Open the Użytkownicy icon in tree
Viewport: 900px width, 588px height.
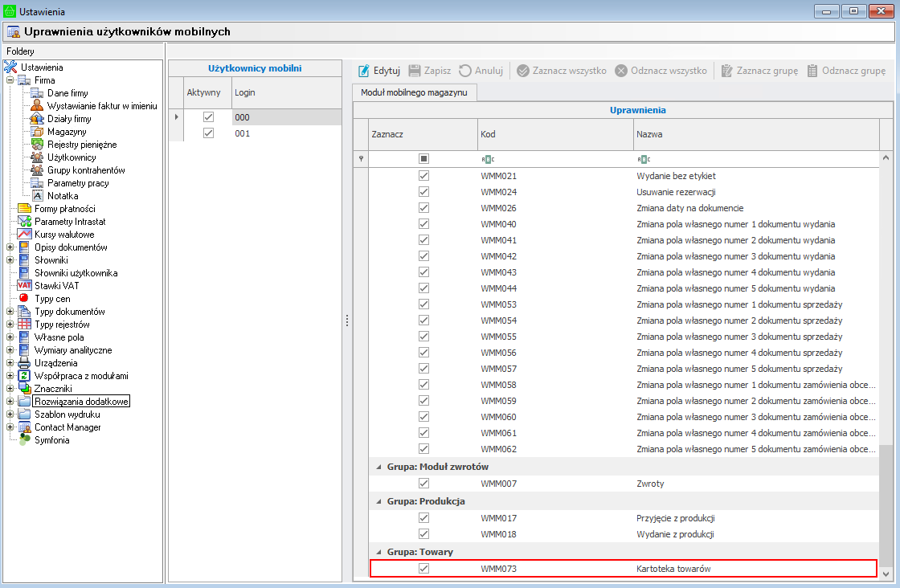coord(36,157)
